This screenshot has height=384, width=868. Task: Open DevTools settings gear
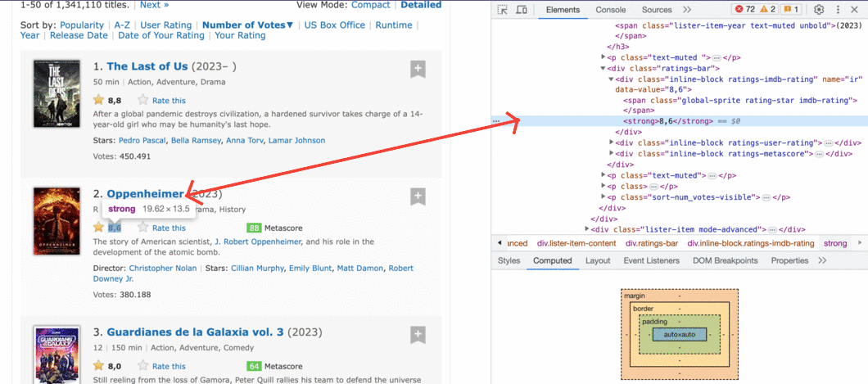(820, 9)
